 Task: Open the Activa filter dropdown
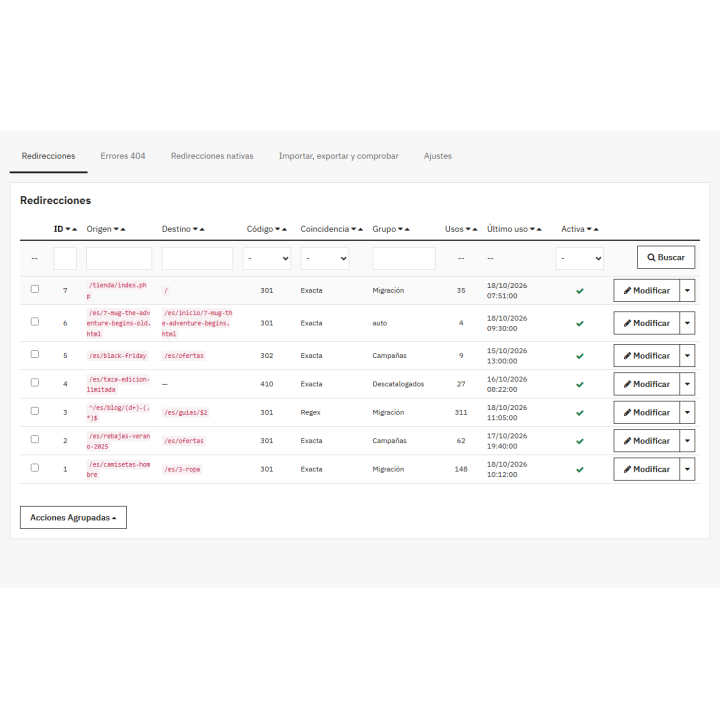point(579,258)
